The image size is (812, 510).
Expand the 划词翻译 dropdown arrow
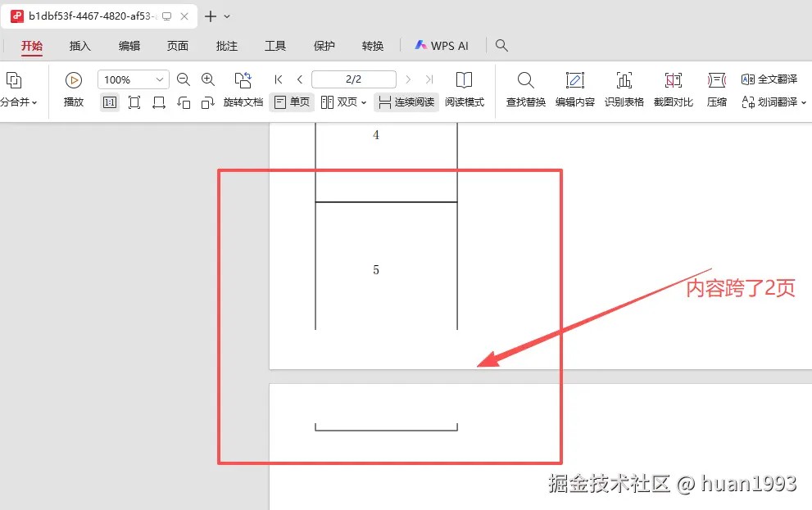click(x=803, y=103)
